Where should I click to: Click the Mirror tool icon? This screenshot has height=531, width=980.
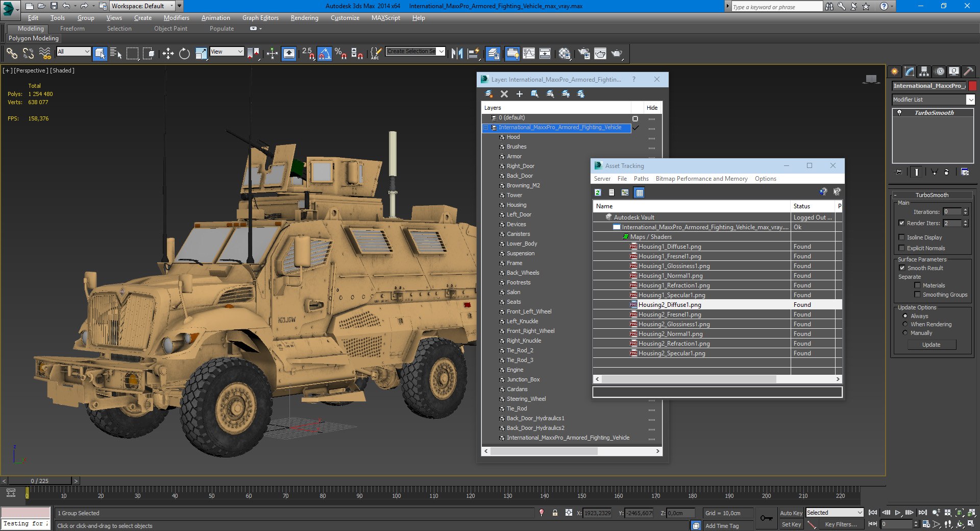coord(457,53)
